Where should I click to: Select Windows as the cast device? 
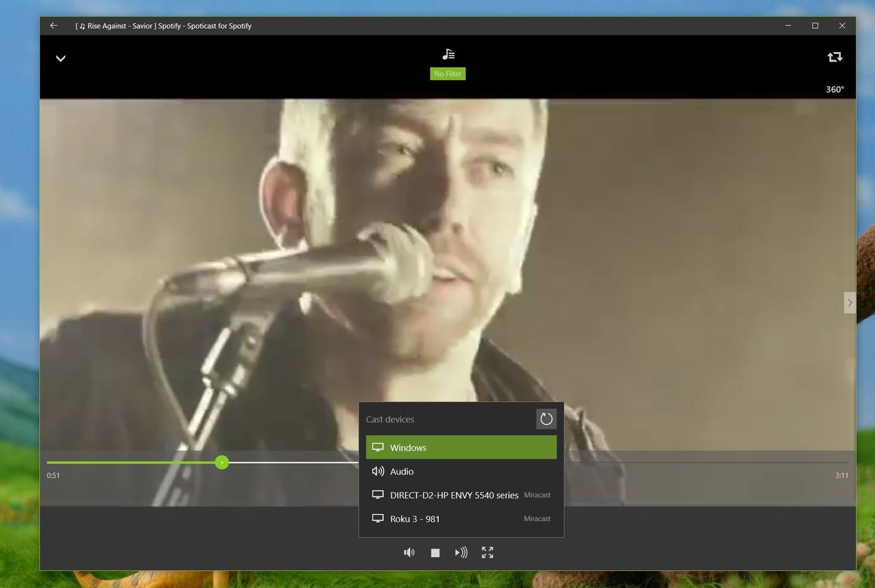(461, 448)
